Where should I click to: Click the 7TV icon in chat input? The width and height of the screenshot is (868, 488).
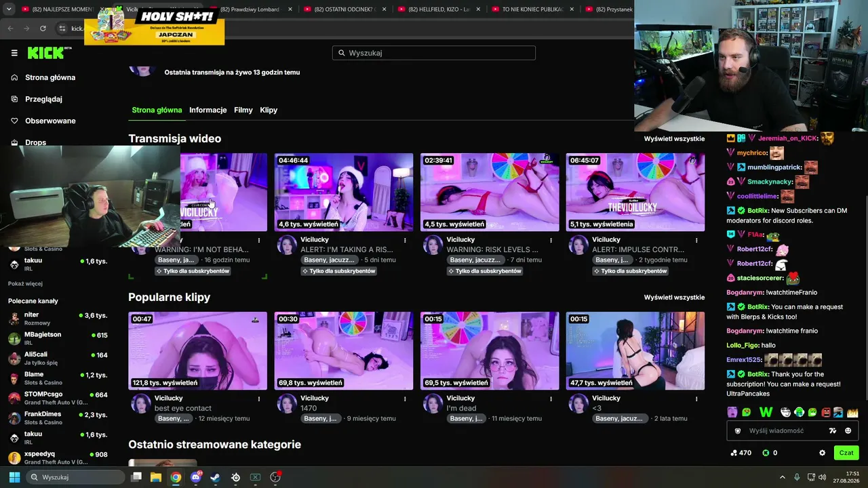click(833, 430)
